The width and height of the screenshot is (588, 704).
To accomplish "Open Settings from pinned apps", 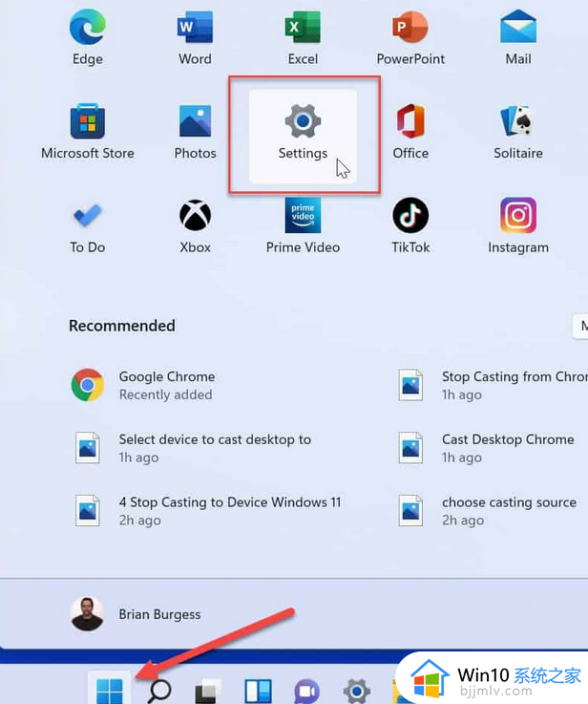I will pos(303,136).
